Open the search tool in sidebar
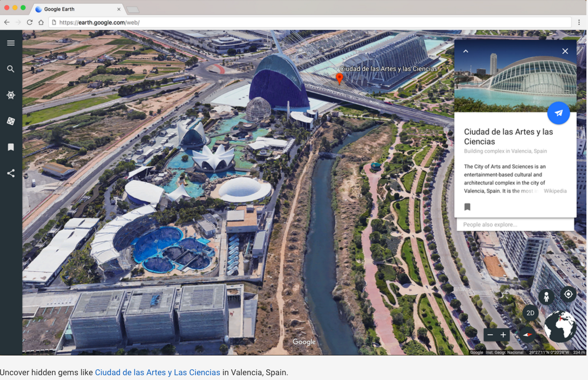 pos(11,69)
